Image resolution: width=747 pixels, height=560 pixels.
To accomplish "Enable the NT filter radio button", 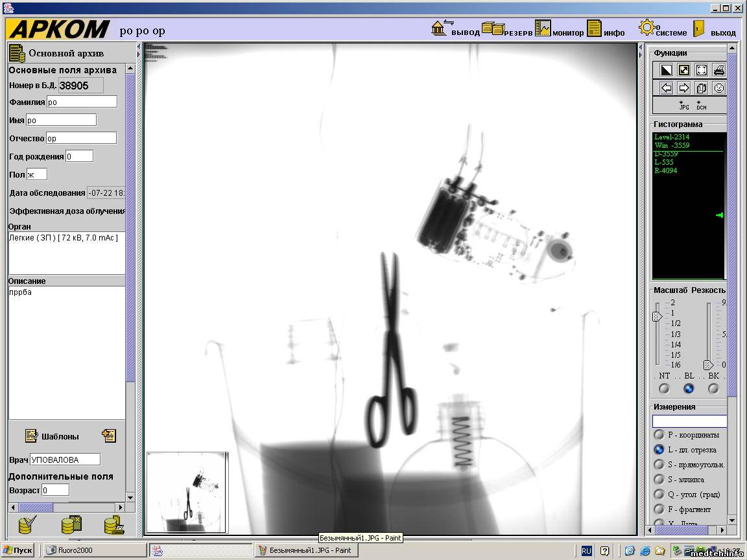I will pos(664,389).
